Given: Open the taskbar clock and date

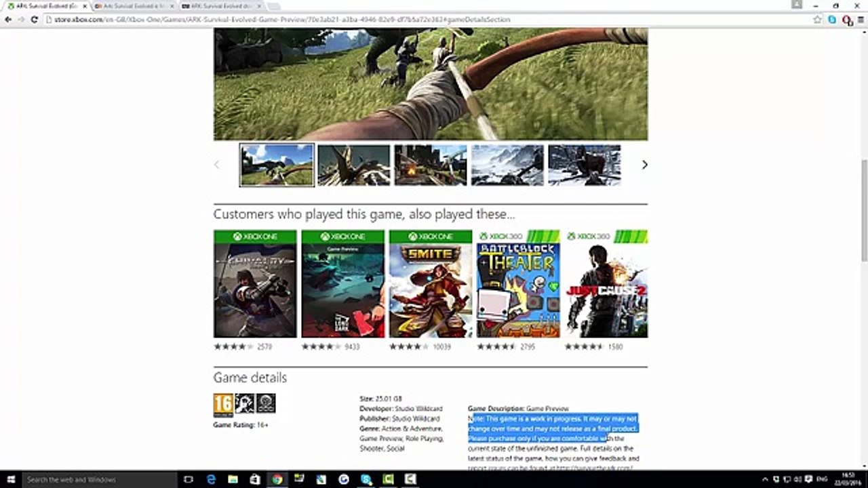Looking at the screenshot, I should (x=848, y=479).
